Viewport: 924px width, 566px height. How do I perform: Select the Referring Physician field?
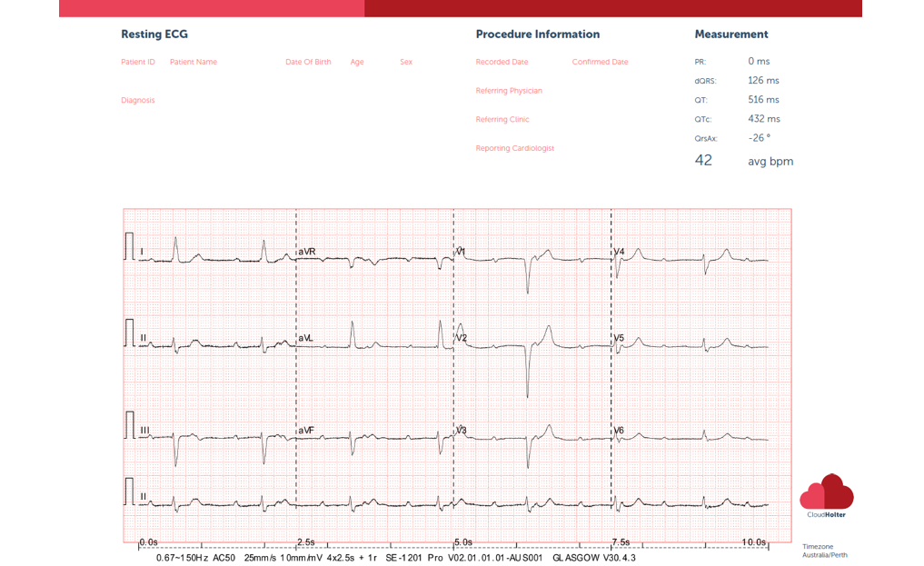pos(509,91)
